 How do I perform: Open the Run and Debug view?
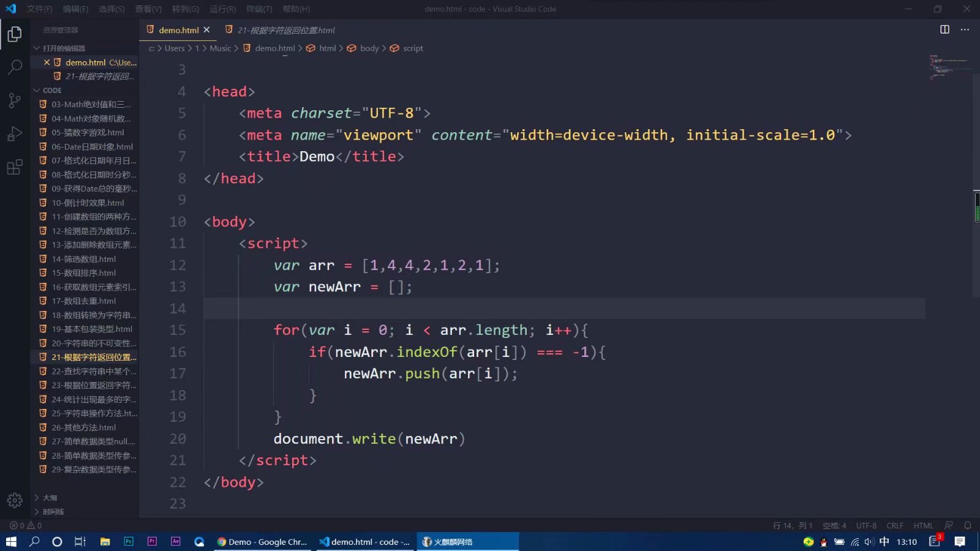[x=15, y=133]
